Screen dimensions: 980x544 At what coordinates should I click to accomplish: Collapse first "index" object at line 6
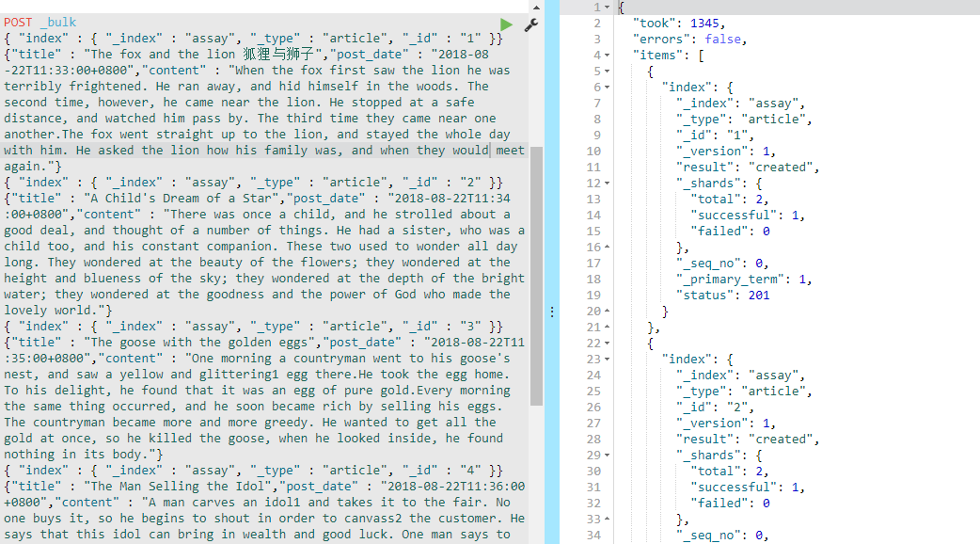pyautogui.click(x=608, y=88)
